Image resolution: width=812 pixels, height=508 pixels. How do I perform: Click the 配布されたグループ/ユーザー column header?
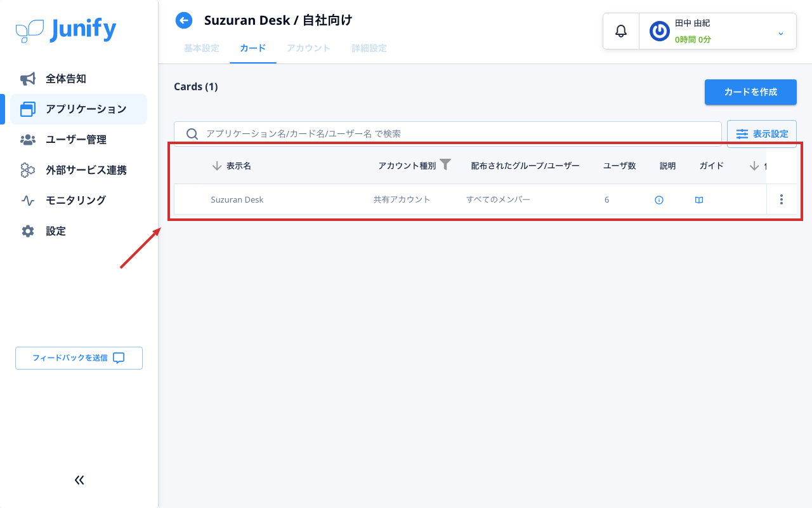[x=525, y=166]
